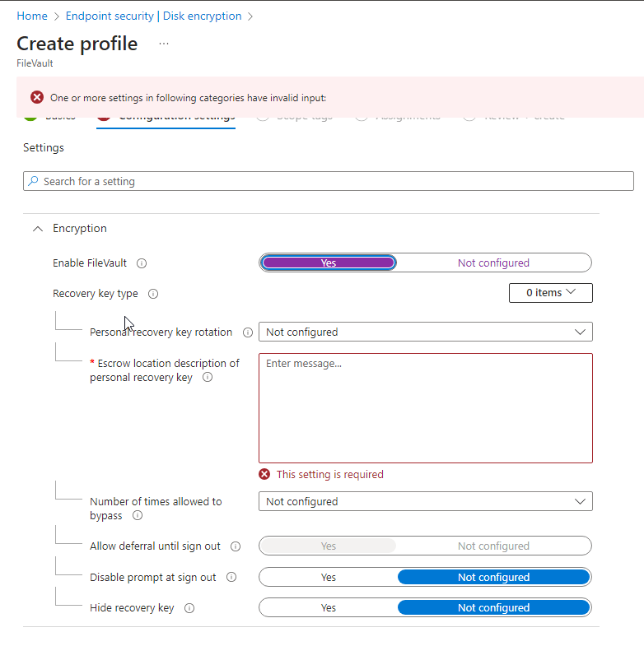644x660 pixels.
Task: Click info icon for Escrow location description
Action: point(208,378)
